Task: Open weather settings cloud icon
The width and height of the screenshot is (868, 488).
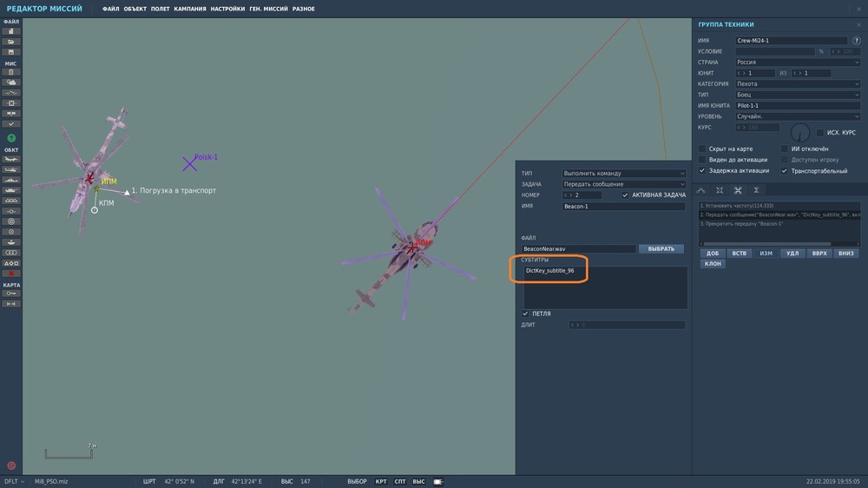Action: click(11, 82)
